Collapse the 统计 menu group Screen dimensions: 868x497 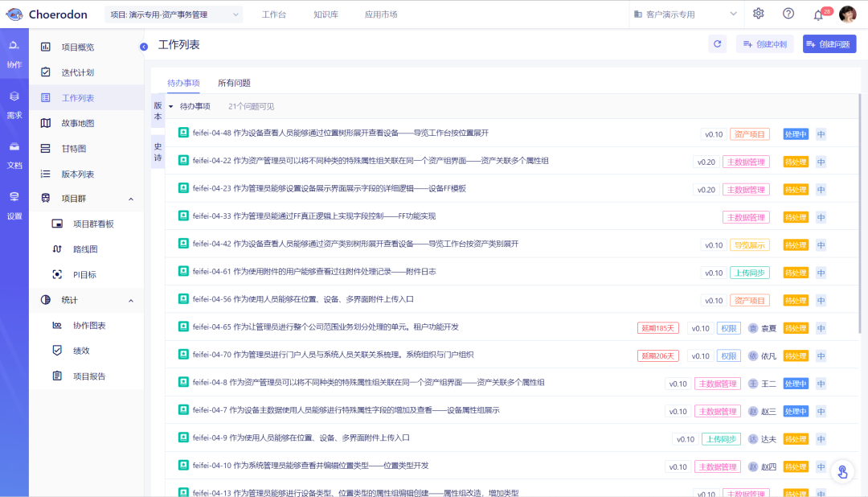(x=86, y=300)
